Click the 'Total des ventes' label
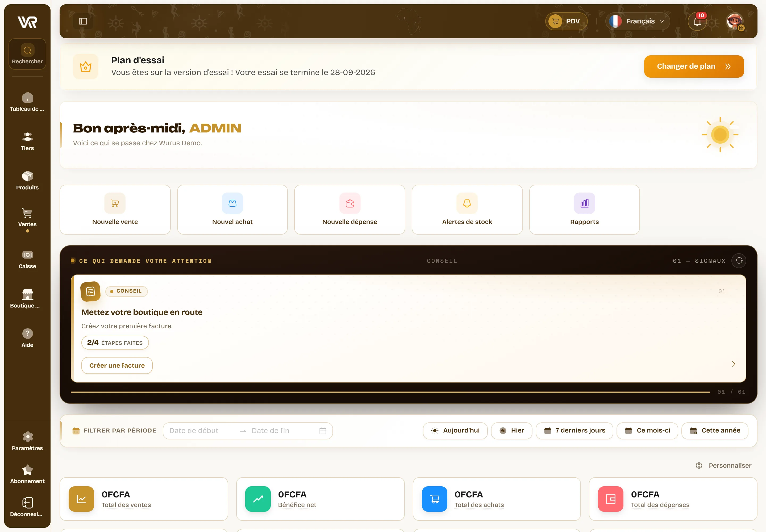This screenshot has width=766, height=532. (x=126, y=505)
